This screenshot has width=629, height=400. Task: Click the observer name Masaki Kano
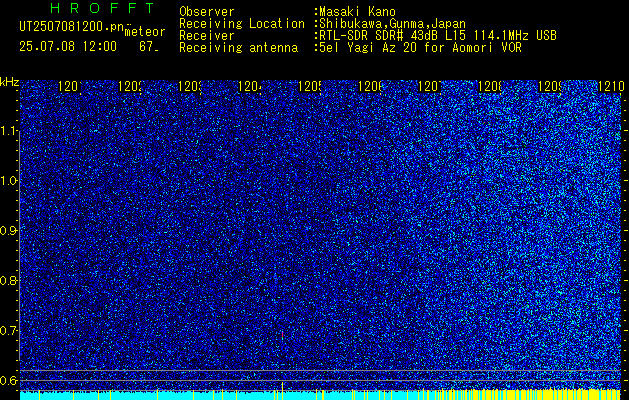357,12
